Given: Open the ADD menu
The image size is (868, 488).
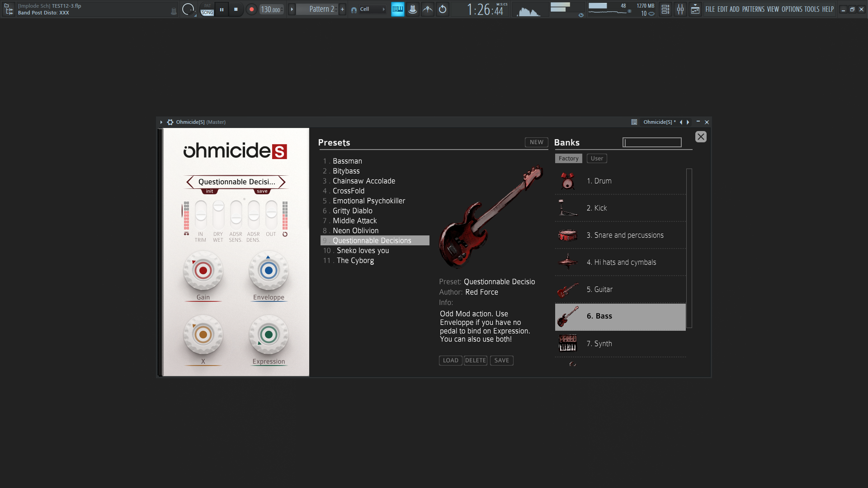Looking at the screenshot, I should click(735, 9).
